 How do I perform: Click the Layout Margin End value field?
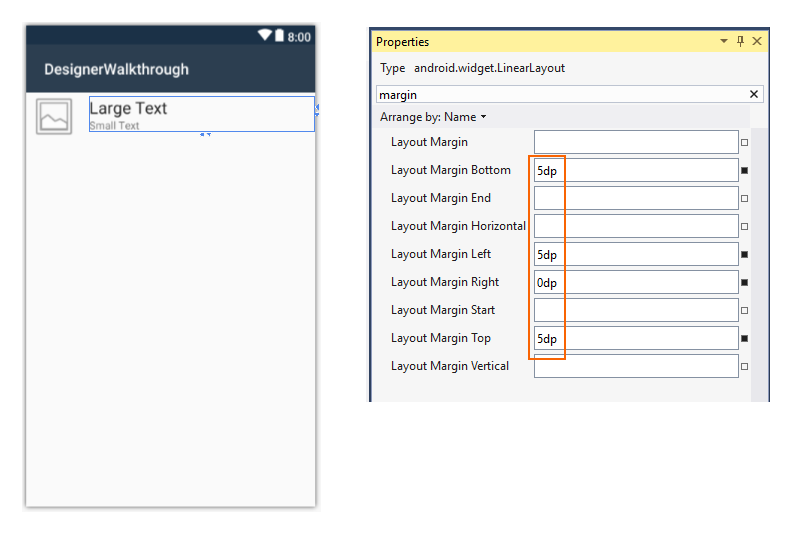(x=636, y=198)
